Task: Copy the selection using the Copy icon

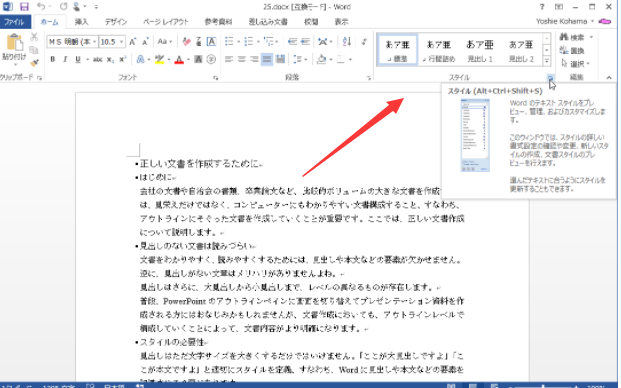Action: 34,50
